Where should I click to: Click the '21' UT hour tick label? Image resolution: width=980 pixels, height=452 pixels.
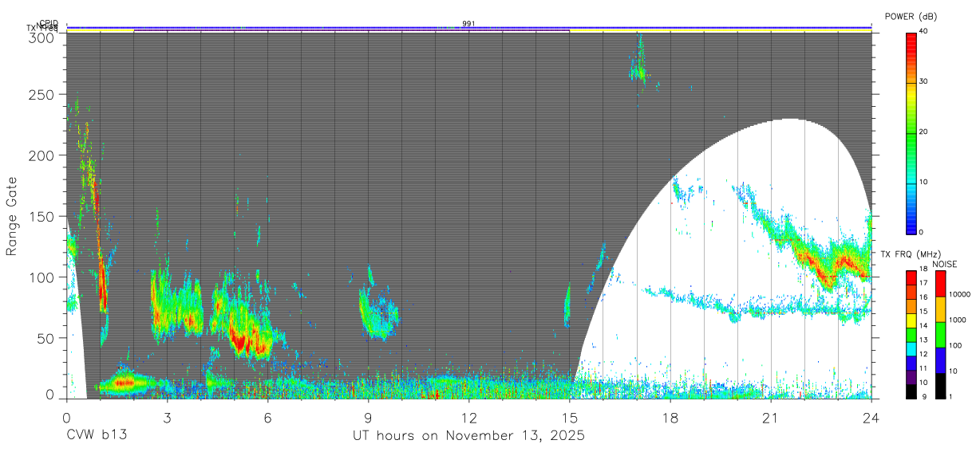point(770,418)
